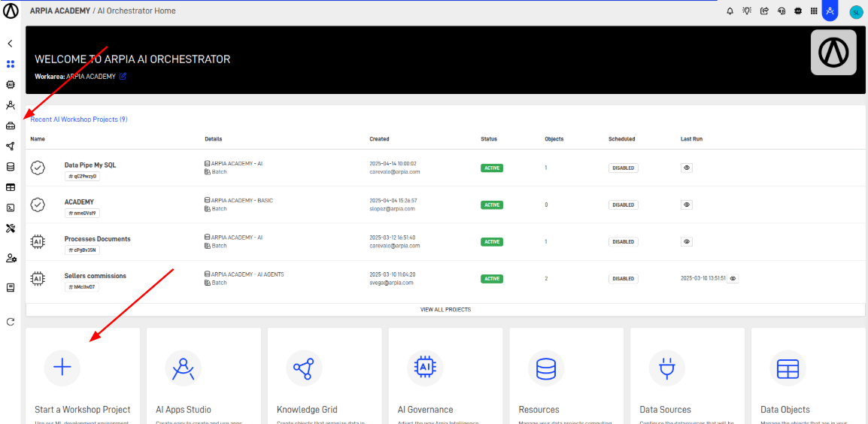868x424 pixels.
Task: Open the terminal console icon in sidebar
Action: pos(10,207)
